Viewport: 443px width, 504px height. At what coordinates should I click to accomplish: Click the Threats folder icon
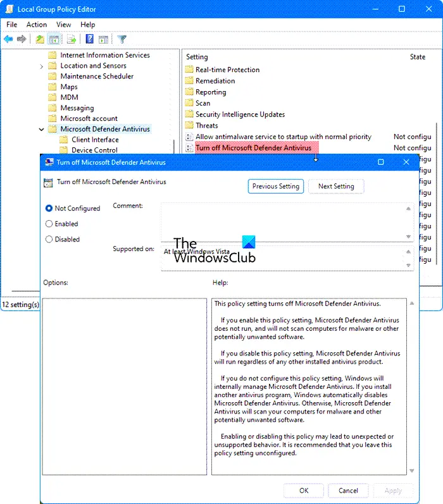pyautogui.click(x=189, y=125)
